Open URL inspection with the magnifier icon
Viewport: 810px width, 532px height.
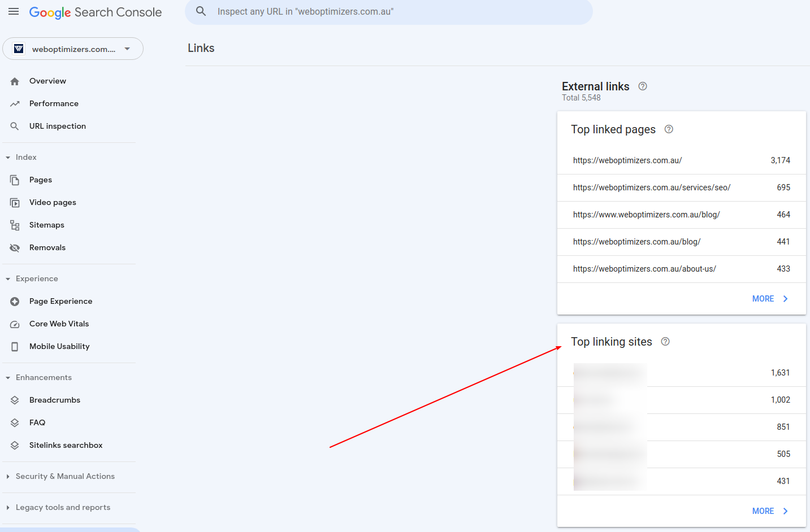(15, 126)
